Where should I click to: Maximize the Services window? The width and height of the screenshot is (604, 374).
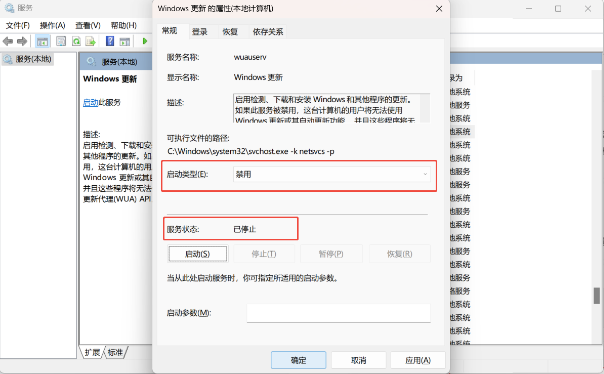click(x=558, y=8)
